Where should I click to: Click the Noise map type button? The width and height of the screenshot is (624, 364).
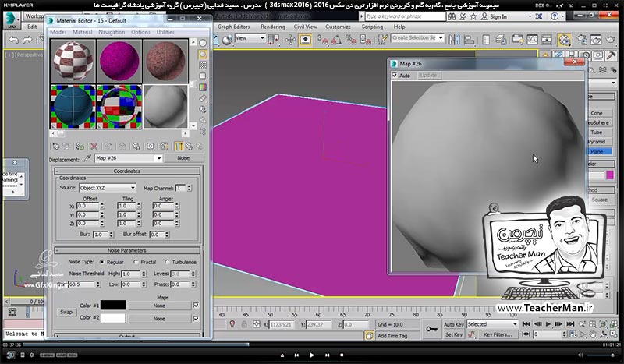(x=183, y=158)
